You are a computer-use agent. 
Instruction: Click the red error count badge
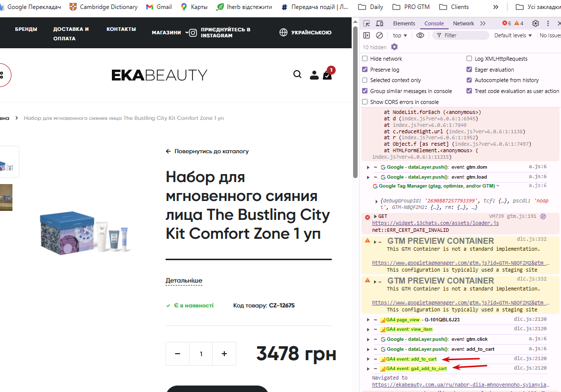507,23
